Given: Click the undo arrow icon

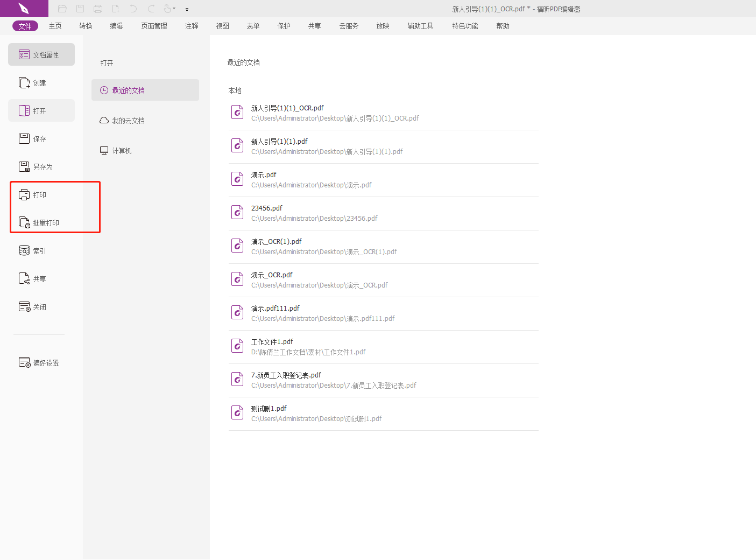Looking at the screenshot, I should (133, 9).
